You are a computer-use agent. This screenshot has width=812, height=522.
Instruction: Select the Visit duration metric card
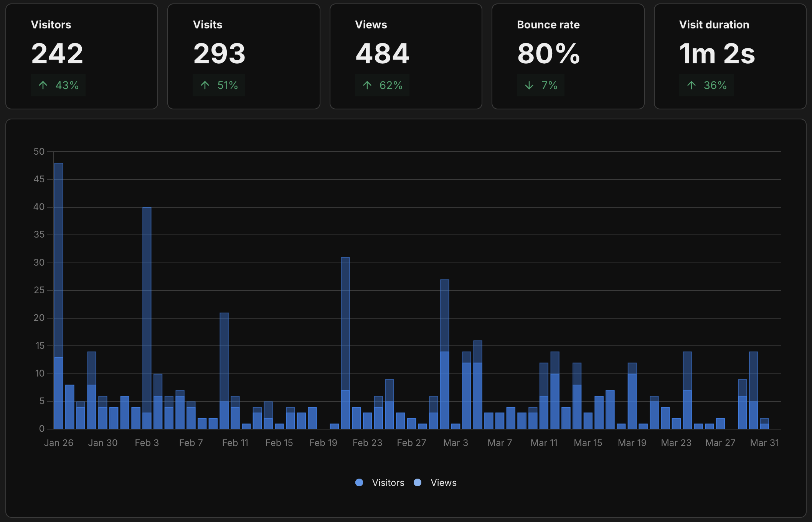pos(730,56)
